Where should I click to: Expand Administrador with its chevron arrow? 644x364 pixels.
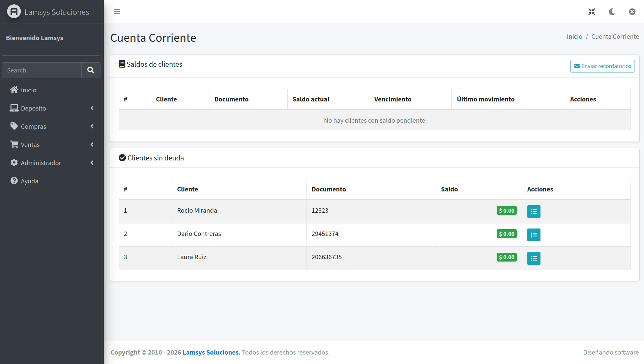pos(92,163)
